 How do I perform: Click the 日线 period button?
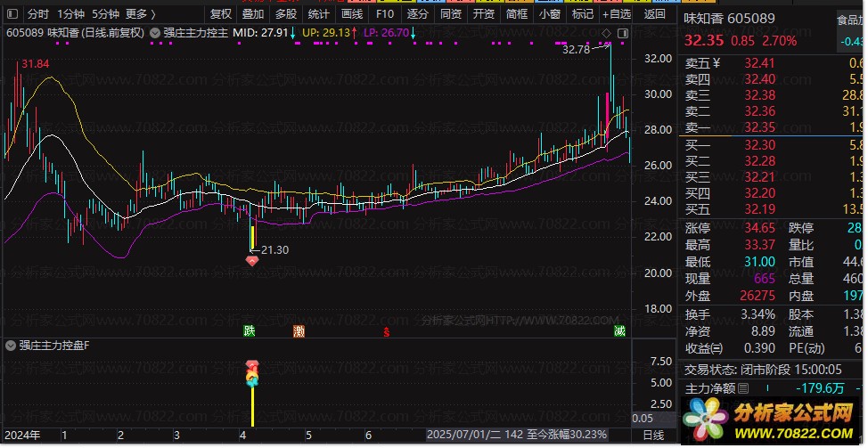click(654, 436)
